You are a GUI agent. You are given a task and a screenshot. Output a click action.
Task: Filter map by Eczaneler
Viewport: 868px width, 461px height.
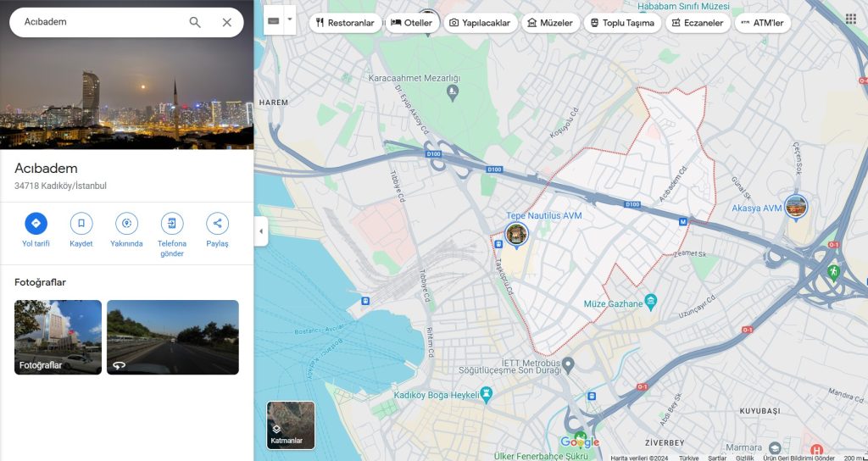[698, 23]
